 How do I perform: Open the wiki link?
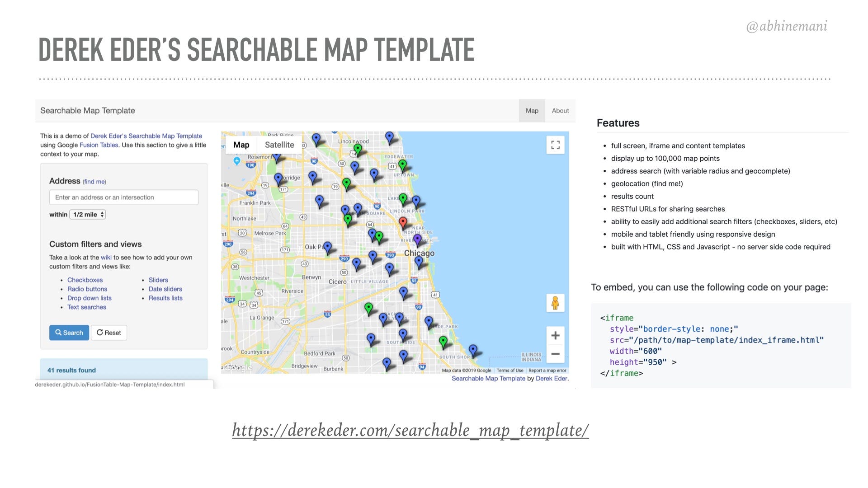pos(106,258)
